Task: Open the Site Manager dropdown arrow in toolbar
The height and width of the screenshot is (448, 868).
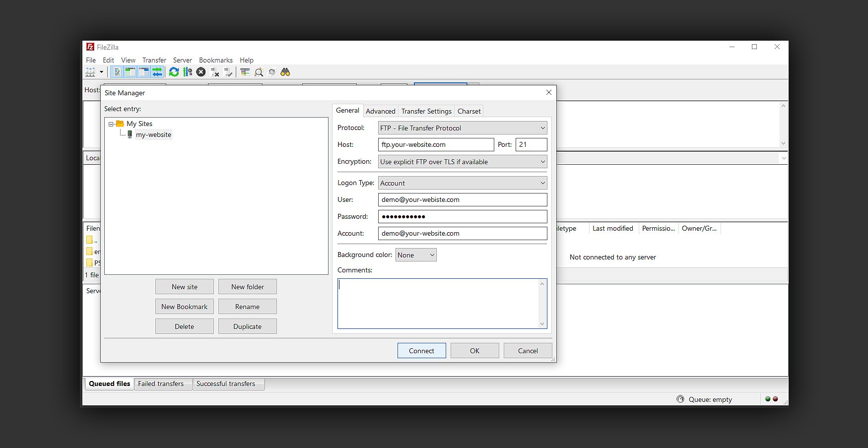Action: (x=101, y=72)
